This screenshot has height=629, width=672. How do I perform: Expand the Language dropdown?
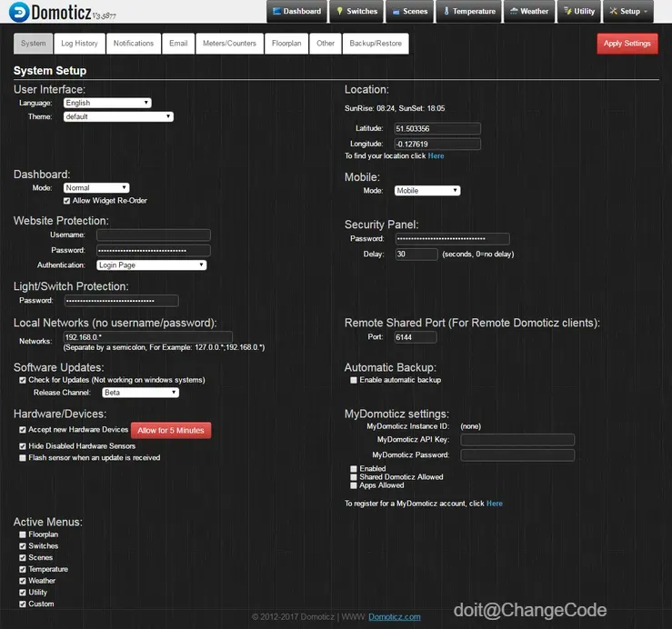(107, 103)
